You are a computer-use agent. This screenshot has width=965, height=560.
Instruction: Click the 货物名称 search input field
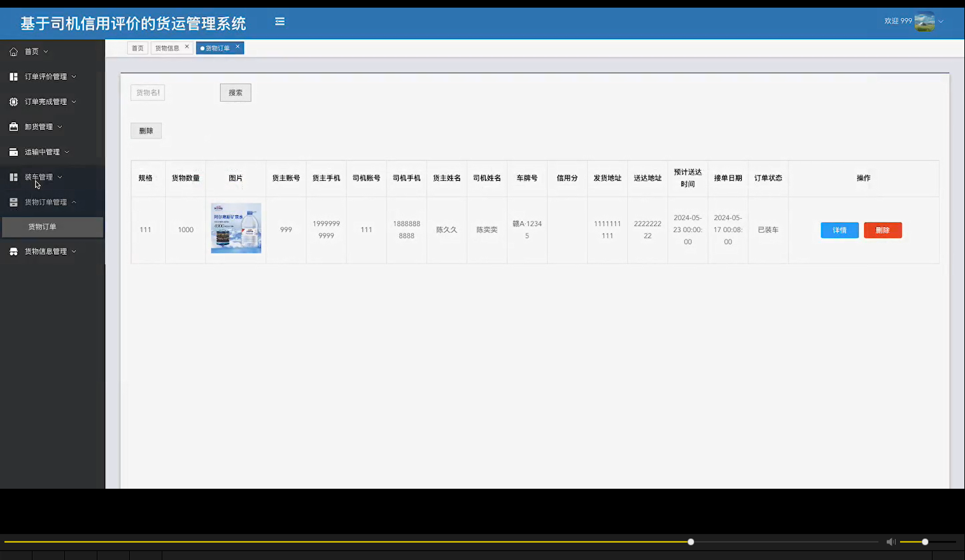(147, 92)
